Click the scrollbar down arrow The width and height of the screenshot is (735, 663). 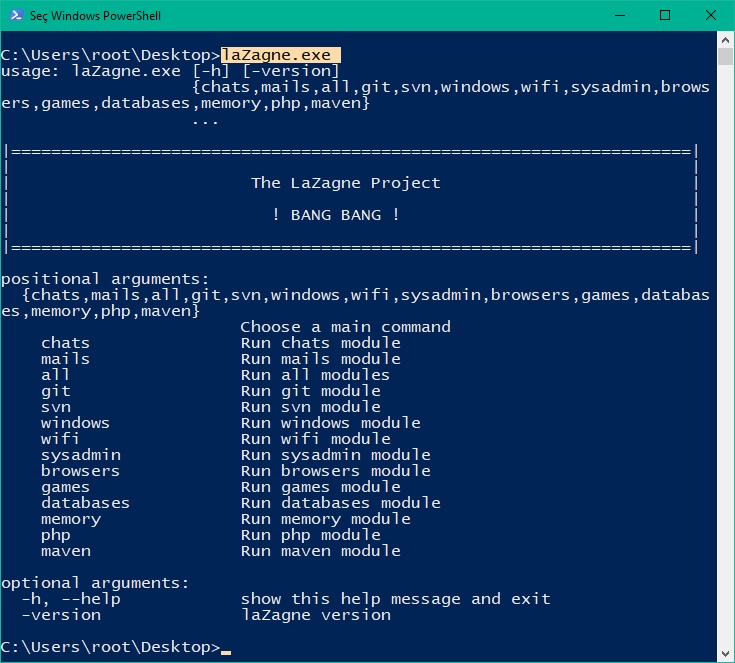pos(725,653)
